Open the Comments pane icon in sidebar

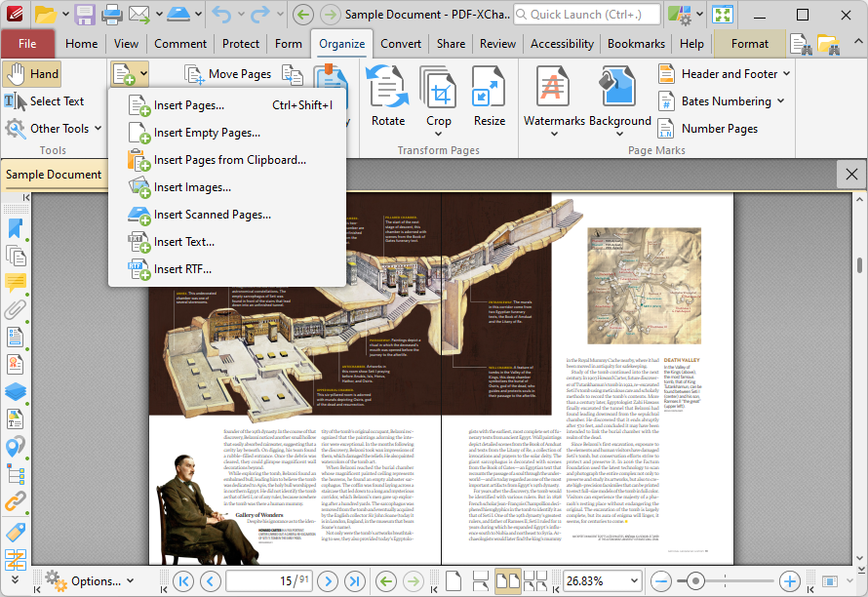16,283
